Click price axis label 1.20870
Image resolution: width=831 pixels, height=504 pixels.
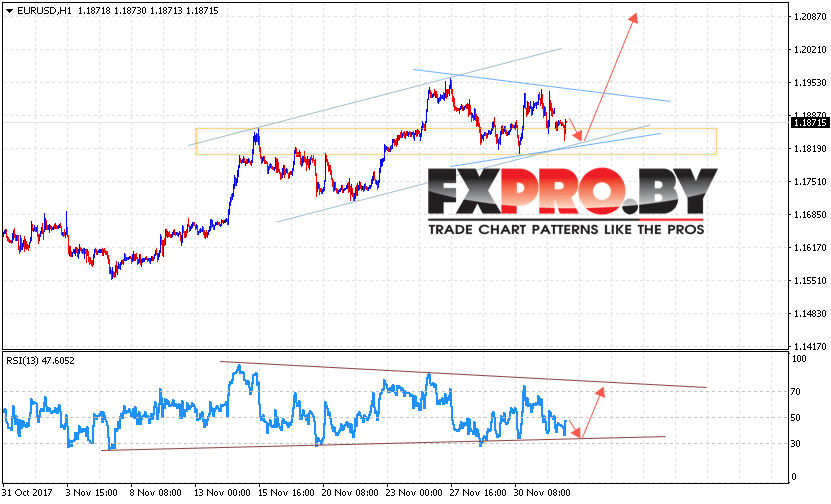click(810, 17)
